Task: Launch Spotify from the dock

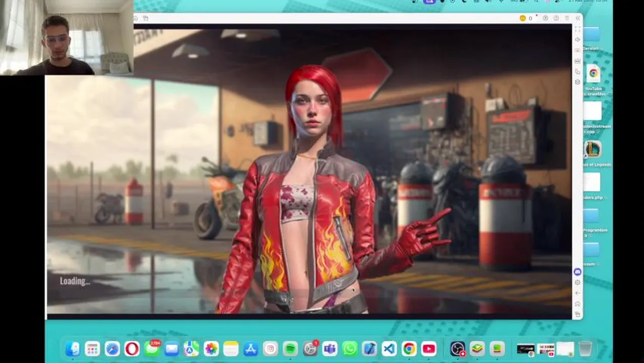Action: pos(290,348)
